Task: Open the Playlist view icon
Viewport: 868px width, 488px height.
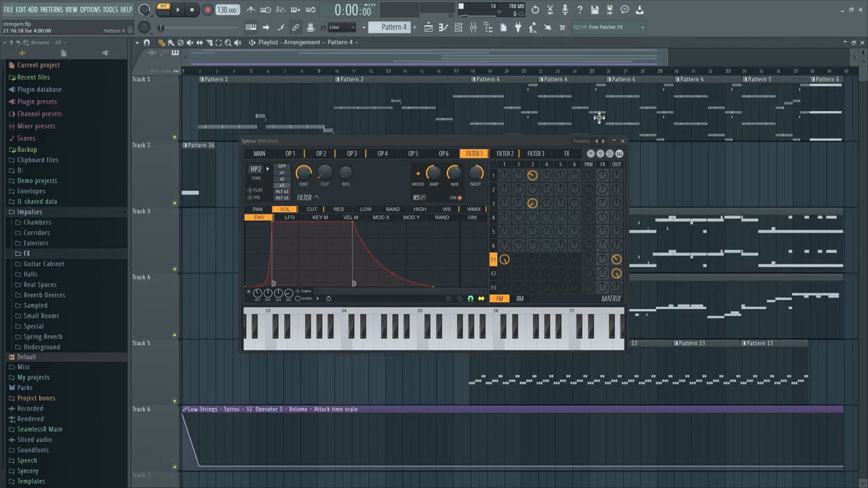Action: (429, 27)
